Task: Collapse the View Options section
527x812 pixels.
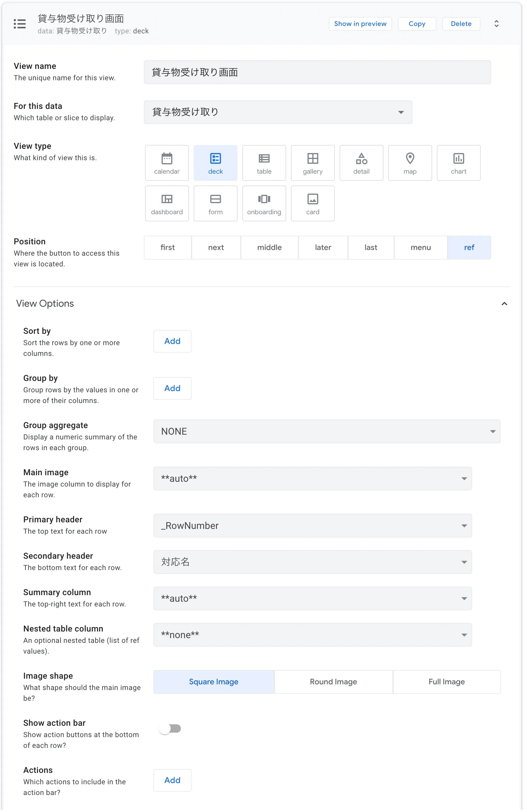Action: (x=504, y=304)
